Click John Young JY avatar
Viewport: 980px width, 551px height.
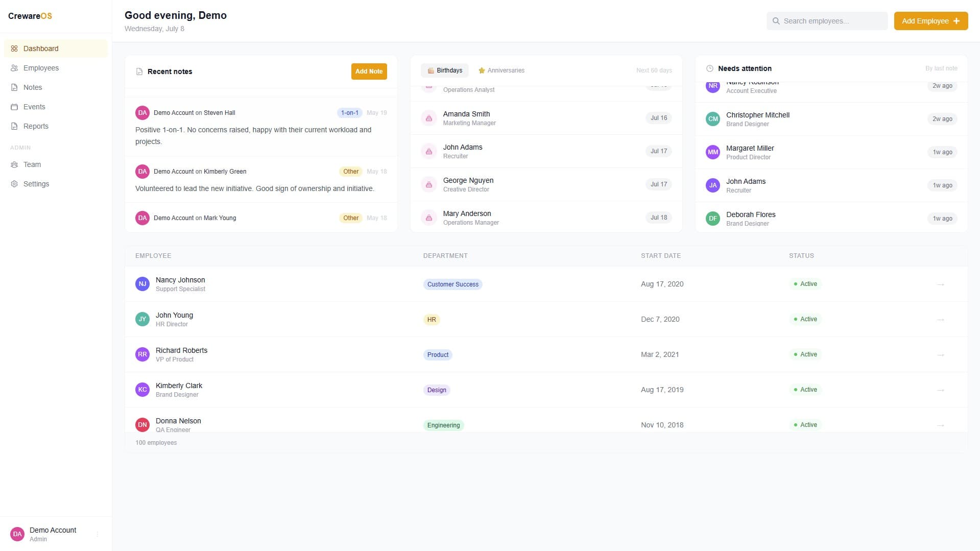click(x=142, y=319)
